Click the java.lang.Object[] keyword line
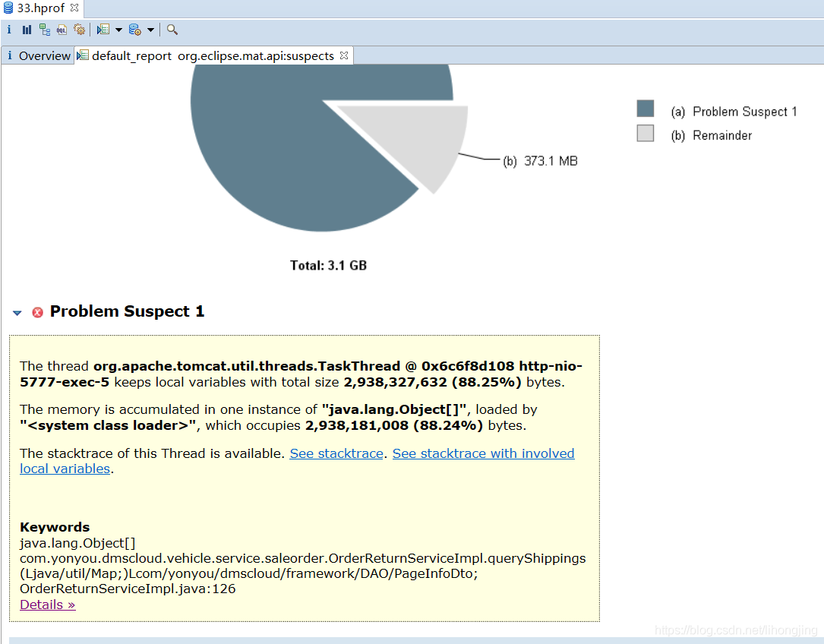The image size is (824, 644). (77, 543)
